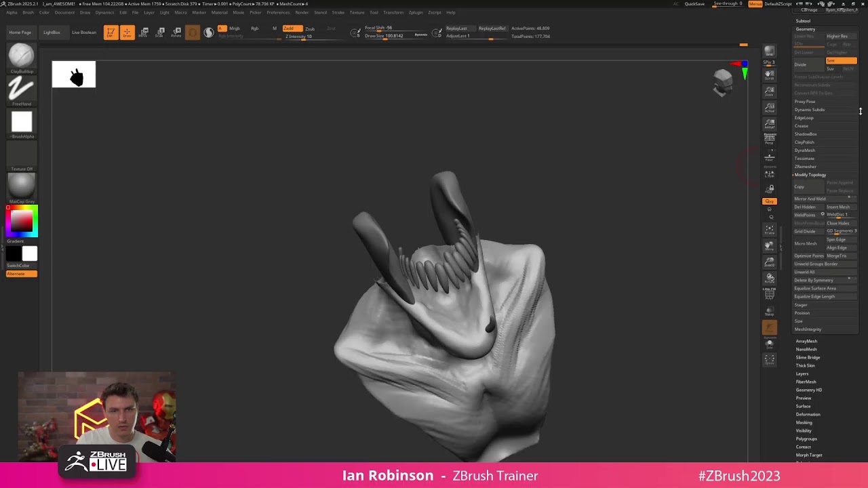Expand the Deformation palette section
The image size is (868, 488).
tap(808, 414)
